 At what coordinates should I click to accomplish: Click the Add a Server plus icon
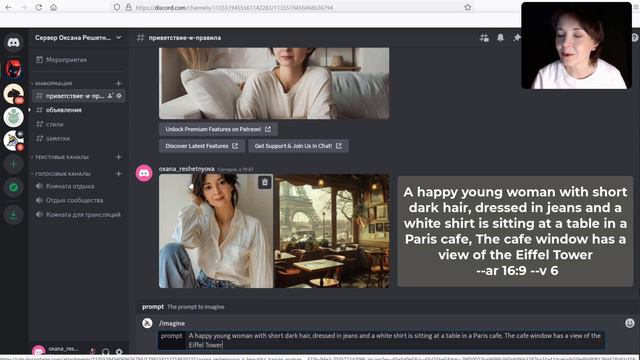13,164
